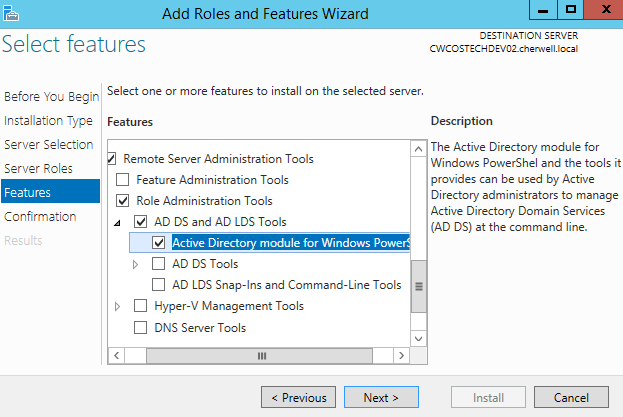623x417 pixels.
Task: Click the wizard icon in title bar
Action: click(11, 13)
